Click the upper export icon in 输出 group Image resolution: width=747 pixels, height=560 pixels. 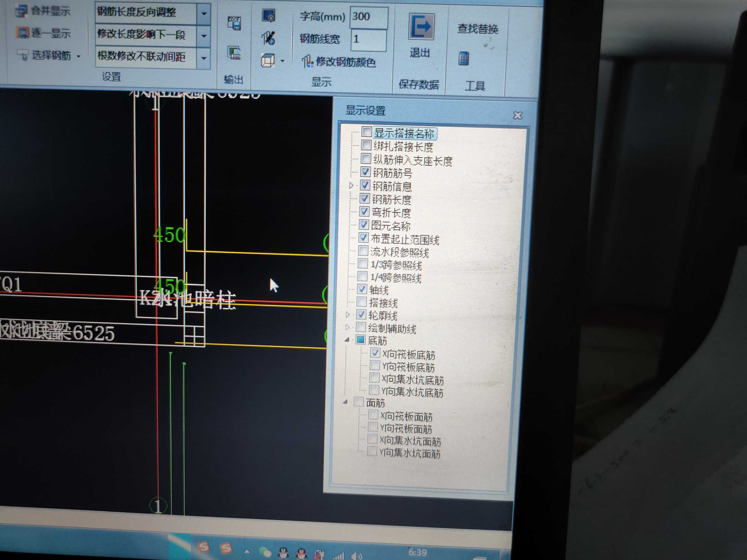[234, 24]
